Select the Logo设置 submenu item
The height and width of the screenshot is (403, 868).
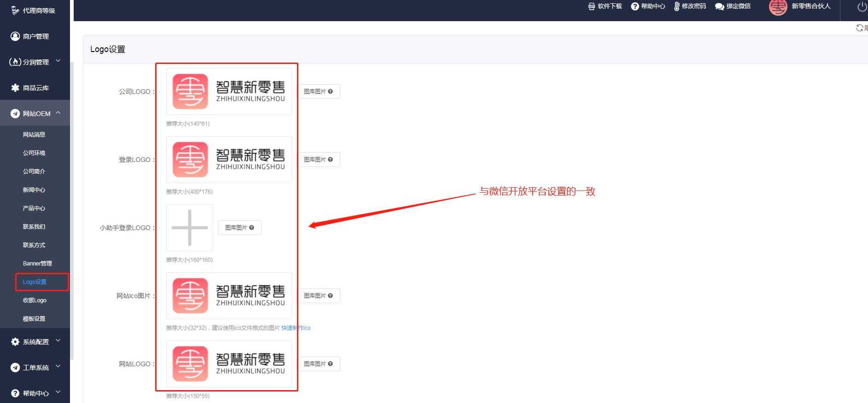coord(35,282)
